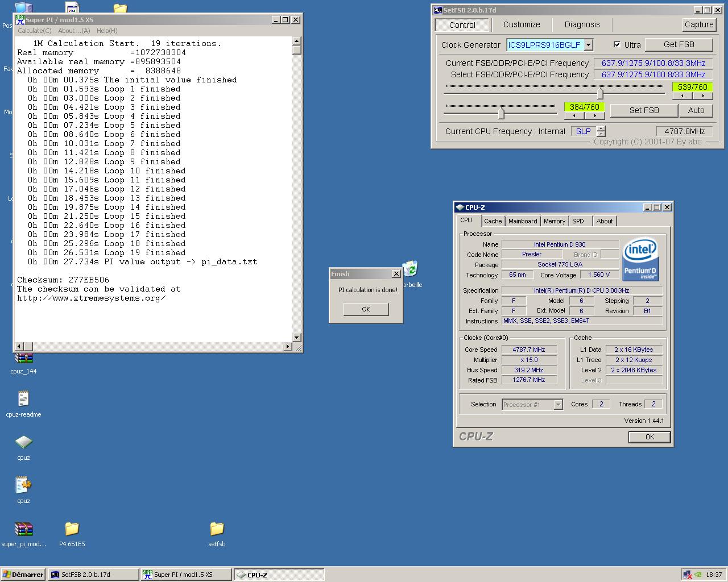The image size is (728, 582).
Task: Click the xtremesystems.org URL text
Action: point(91,298)
